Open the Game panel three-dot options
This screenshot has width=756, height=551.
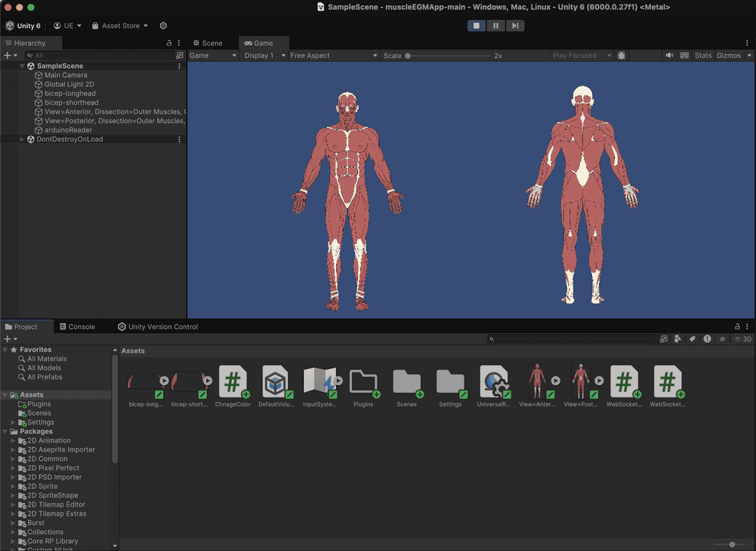[747, 43]
